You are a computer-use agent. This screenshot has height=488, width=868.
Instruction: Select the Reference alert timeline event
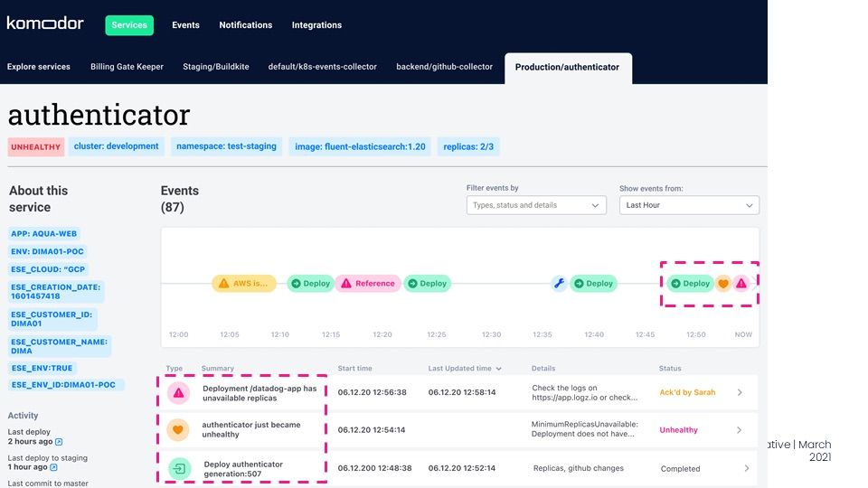coord(368,283)
